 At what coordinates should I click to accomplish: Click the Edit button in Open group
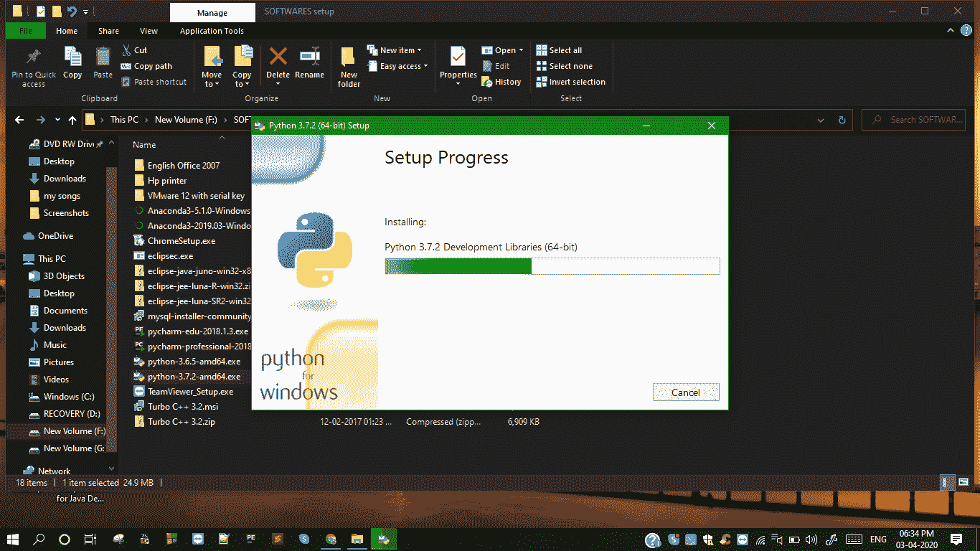pyautogui.click(x=495, y=66)
